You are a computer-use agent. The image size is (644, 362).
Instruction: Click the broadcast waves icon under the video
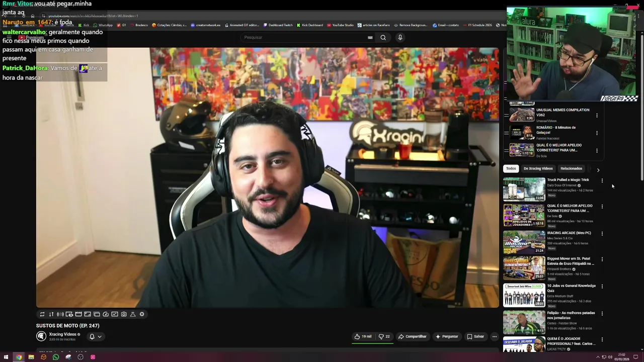coord(60,314)
